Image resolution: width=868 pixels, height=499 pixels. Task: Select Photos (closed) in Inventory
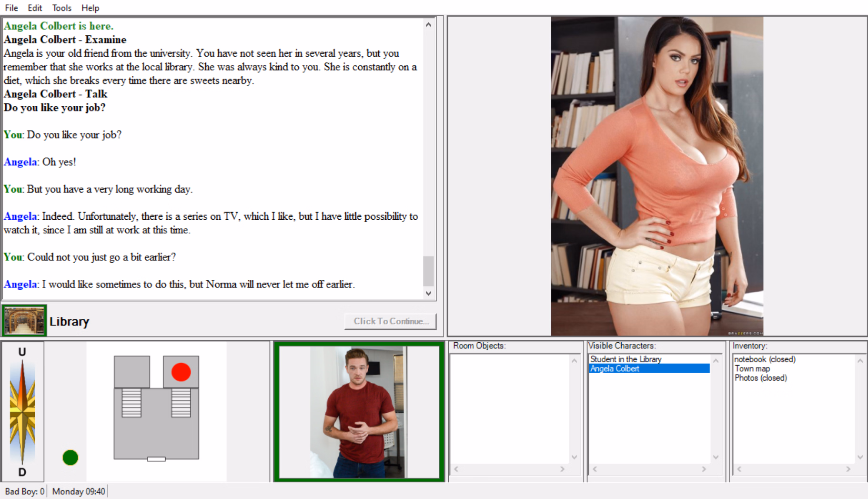coord(760,378)
